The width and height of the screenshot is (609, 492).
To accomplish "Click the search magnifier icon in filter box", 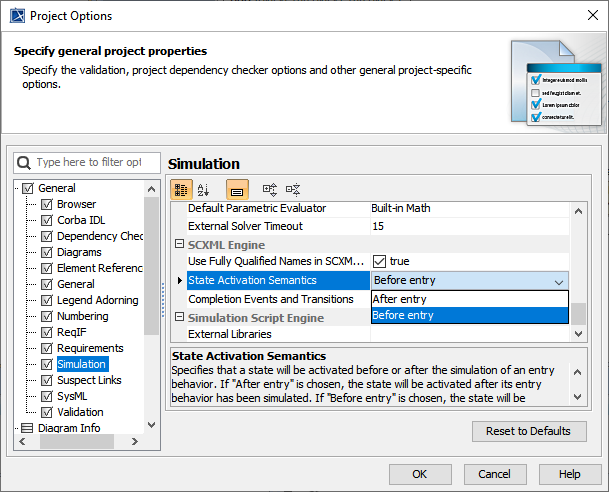I will pos(26,162).
